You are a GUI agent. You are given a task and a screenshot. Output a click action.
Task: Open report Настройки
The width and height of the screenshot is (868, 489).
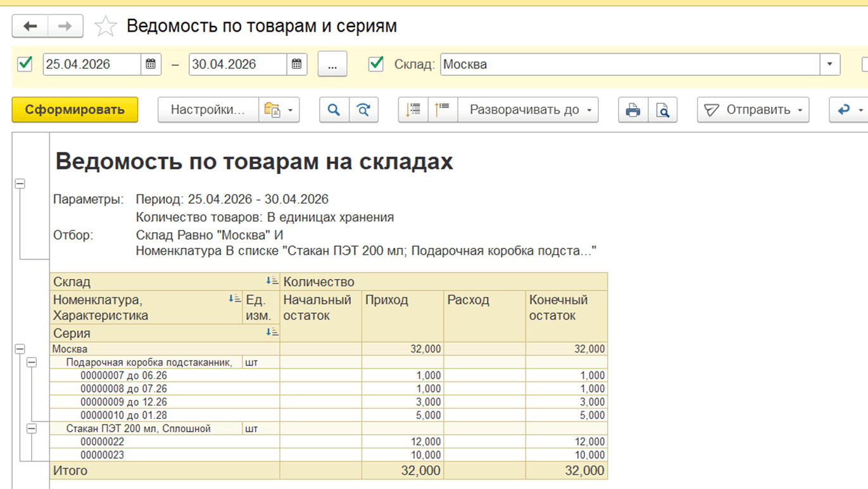(208, 110)
